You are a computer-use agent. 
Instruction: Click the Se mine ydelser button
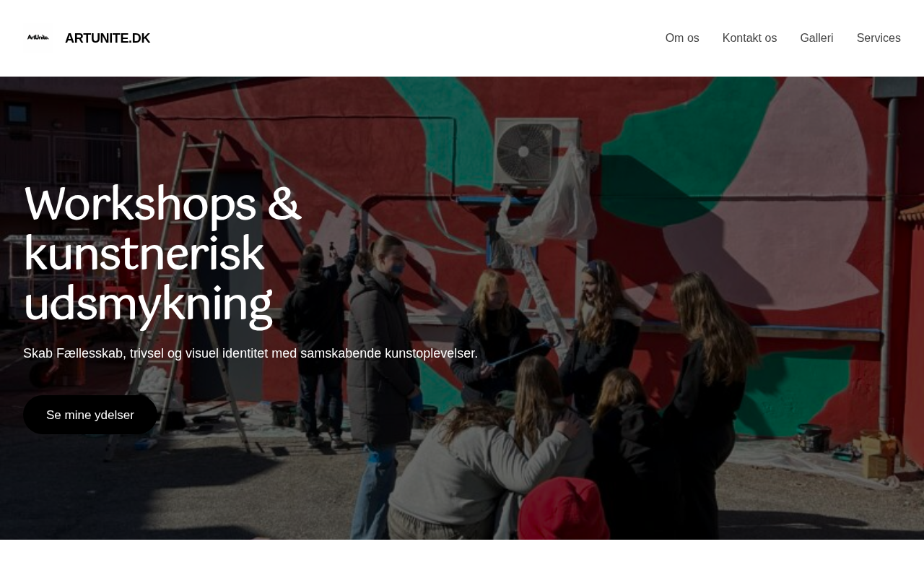click(90, 415)
